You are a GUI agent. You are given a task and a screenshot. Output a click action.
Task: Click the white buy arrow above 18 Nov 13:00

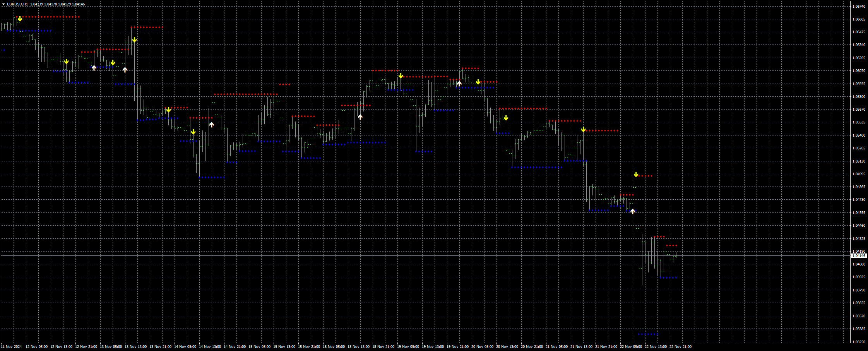[360, 116]
